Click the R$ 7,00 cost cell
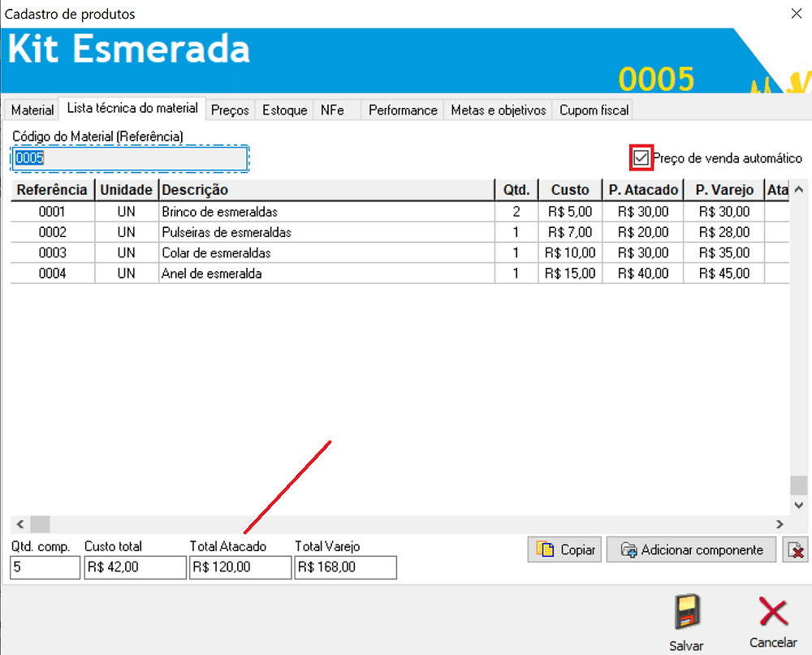 570,232
